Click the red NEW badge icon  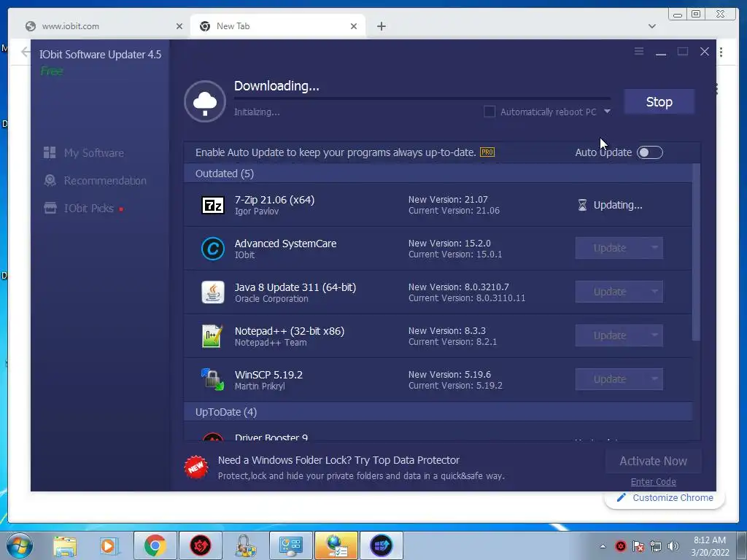tap(196, 467)
